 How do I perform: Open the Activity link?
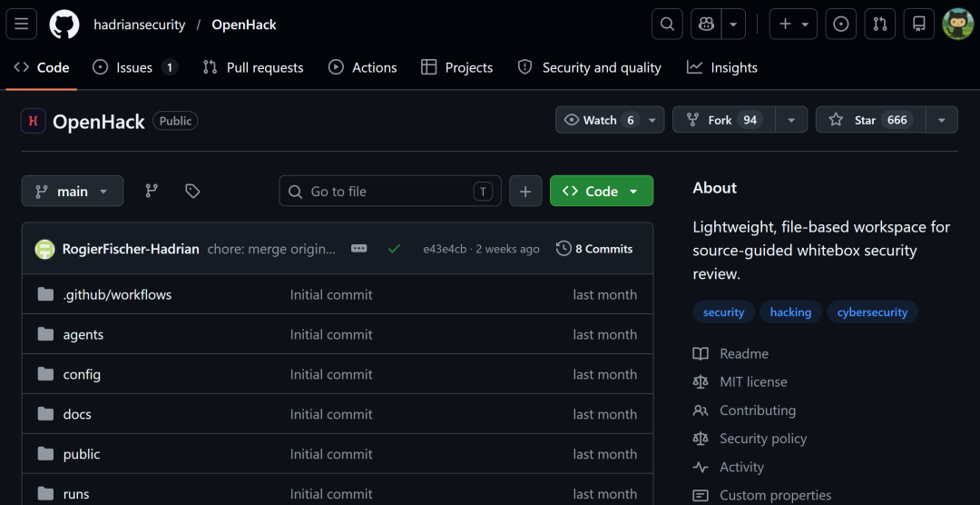pos(729,468)
